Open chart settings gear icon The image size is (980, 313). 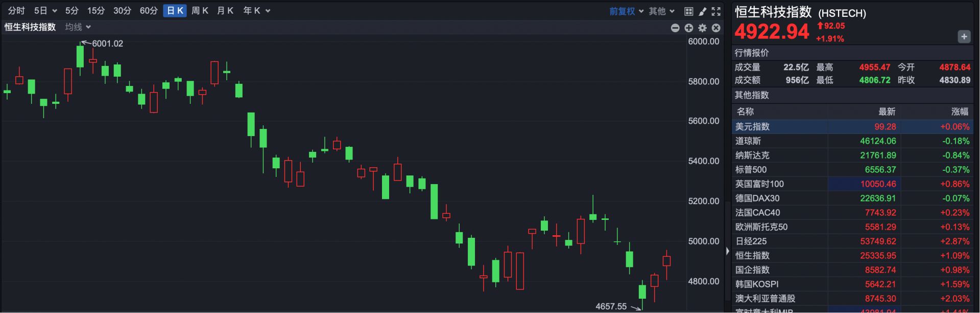point(703,28)
